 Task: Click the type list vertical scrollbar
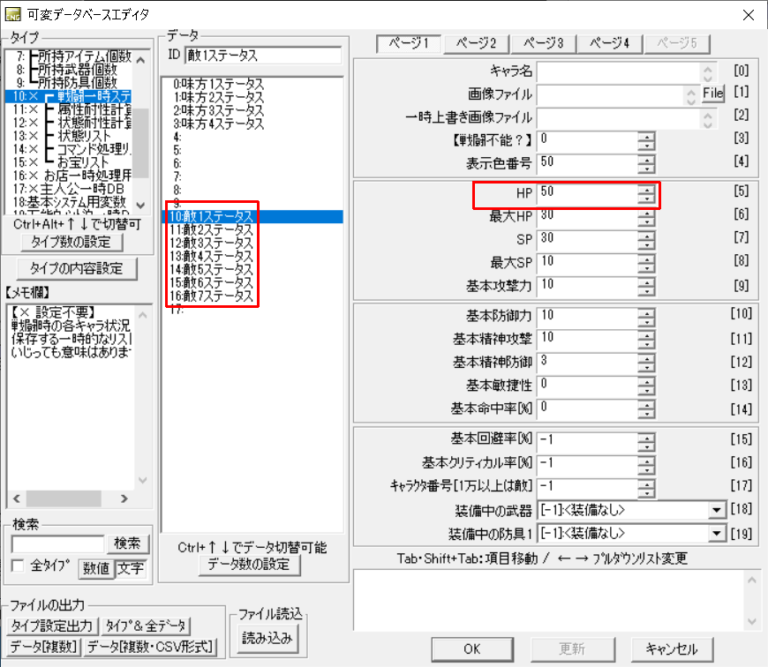tap(142, 140)
